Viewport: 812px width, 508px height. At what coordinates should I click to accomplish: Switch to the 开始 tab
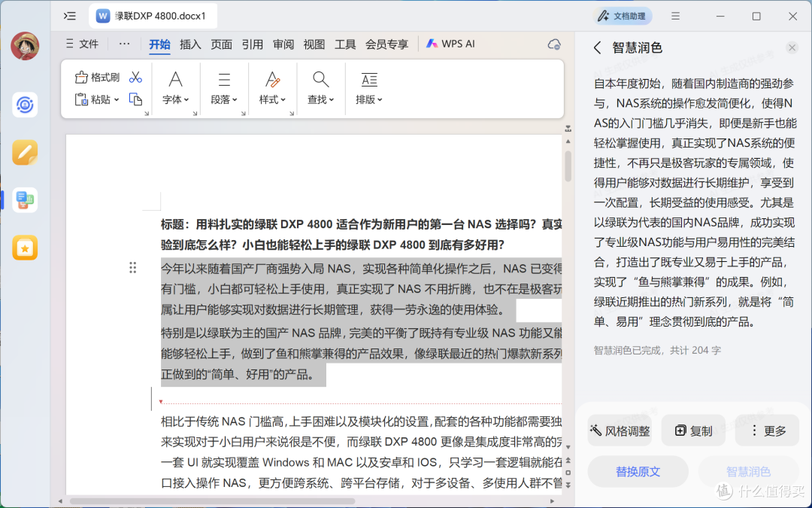point(159,44)
